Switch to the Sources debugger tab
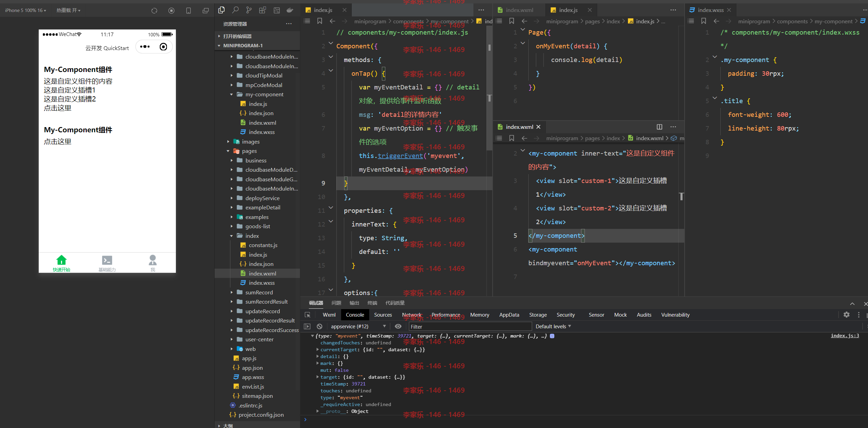Screen dimensions: 868x428 click(x=383, y=315)
